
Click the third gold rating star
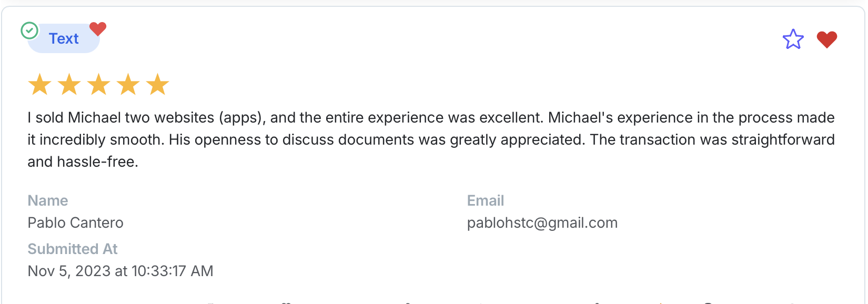point(98,85)
